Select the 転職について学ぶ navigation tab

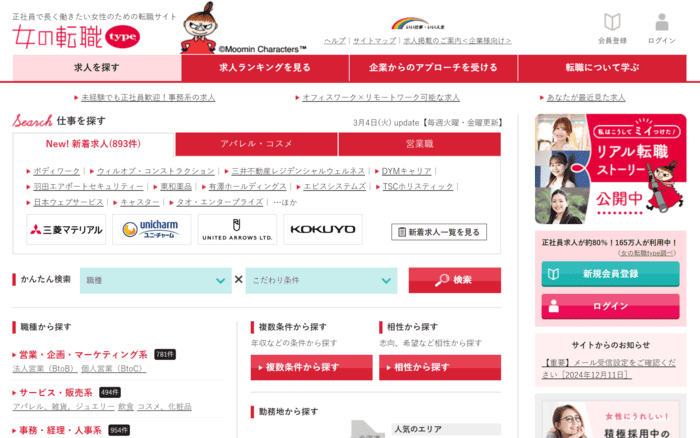coord(602,68)
